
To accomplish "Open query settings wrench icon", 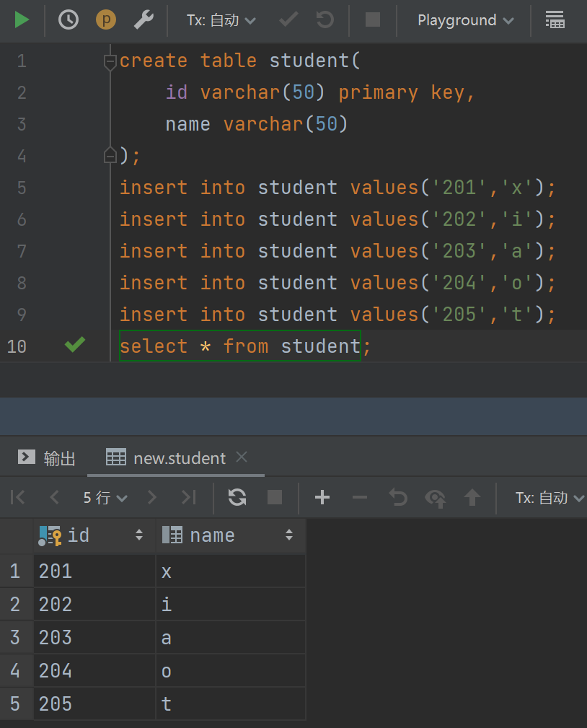I will [144, 20].
